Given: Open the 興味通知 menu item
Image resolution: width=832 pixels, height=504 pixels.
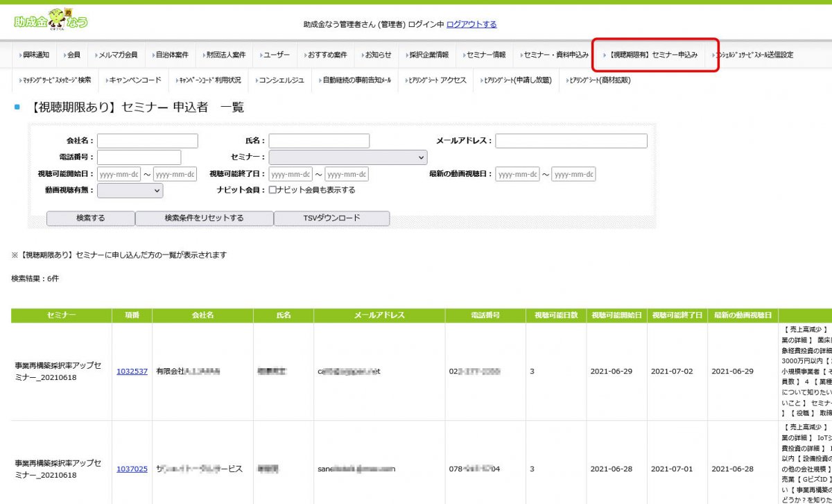Looking at the screenshot, I should (x=35, y=55).
